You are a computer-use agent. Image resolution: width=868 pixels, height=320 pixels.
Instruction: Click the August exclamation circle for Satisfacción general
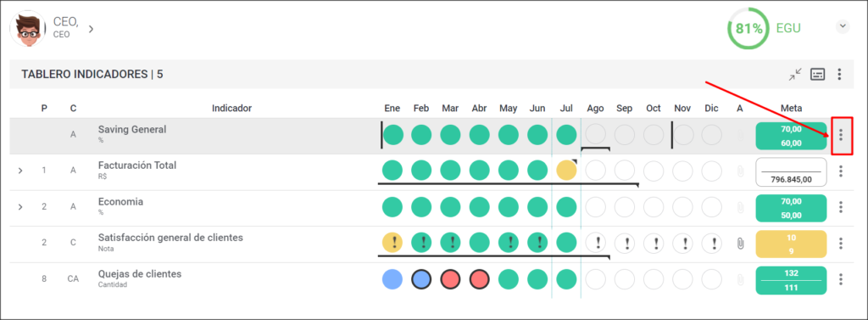coord(596,243)
